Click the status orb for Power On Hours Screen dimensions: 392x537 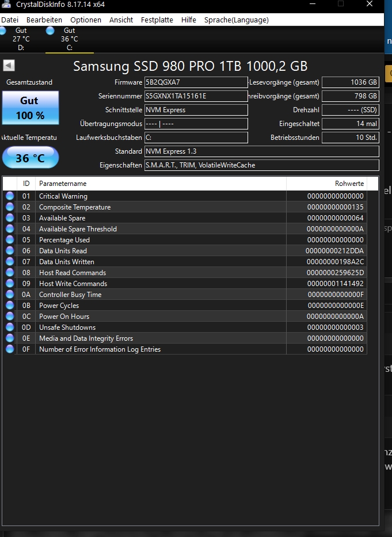tap(10, 317)
